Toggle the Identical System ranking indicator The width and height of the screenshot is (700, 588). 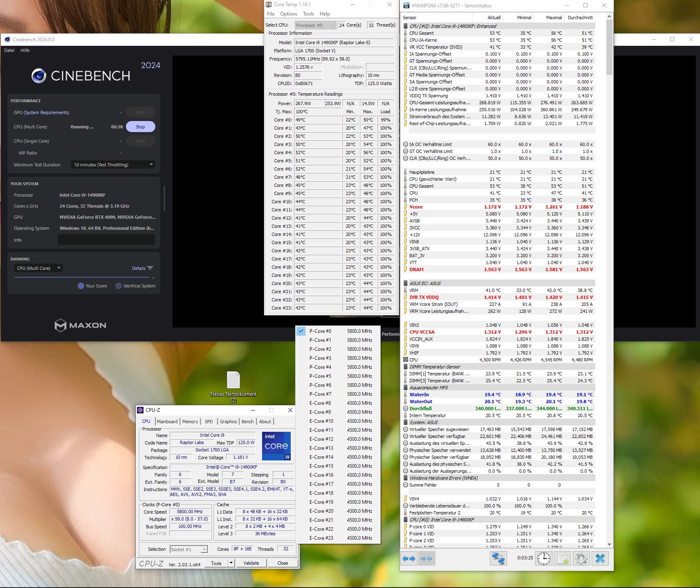click(x=119, y=286)
